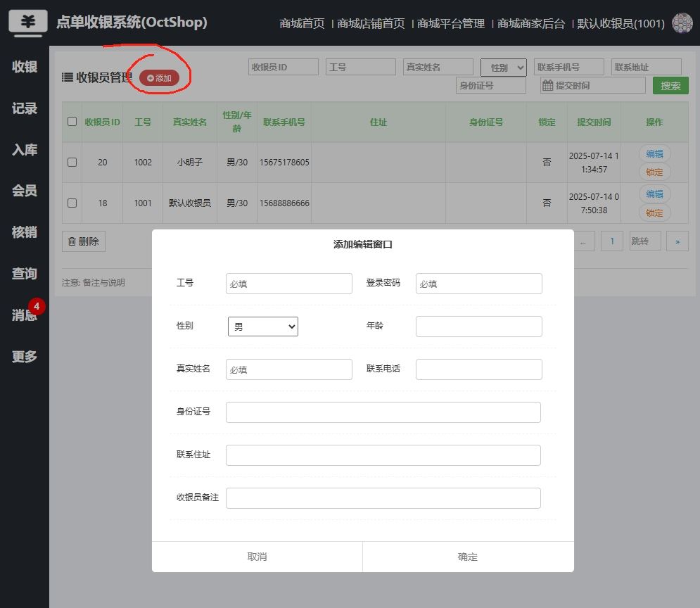The height and width of the screenshot is (608, 700).
Task: Focus the 联系地址 search field
Action: click(646, 67)
